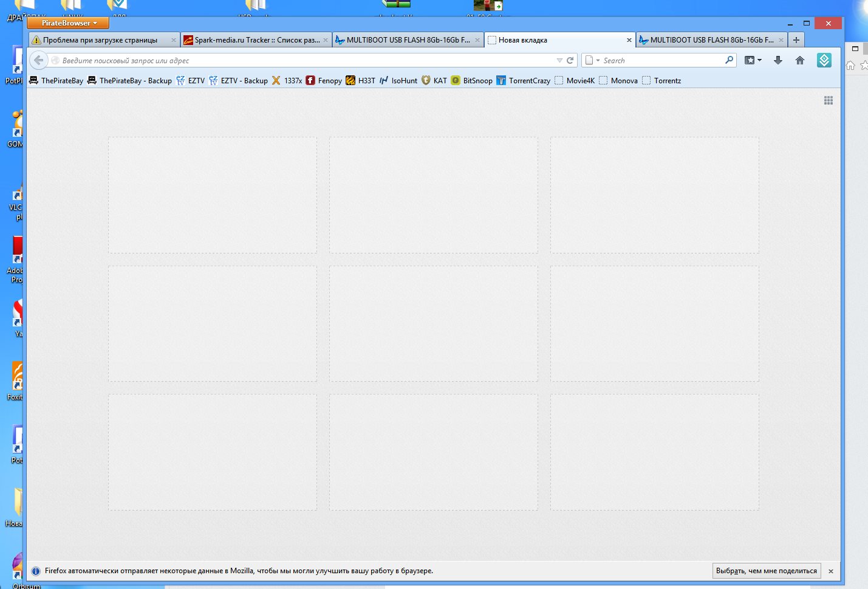
Task: Click 'Выбрать, чем мне поделиться' button
Action: [766, 571]
